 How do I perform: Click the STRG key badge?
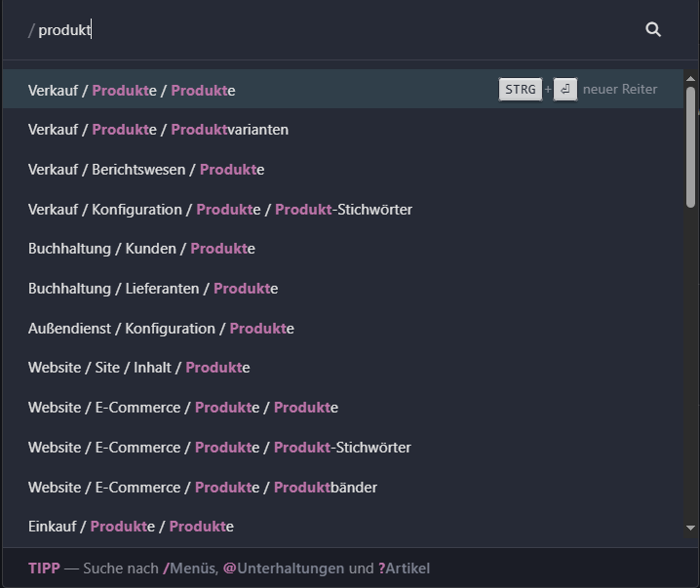tap(521, 90)
